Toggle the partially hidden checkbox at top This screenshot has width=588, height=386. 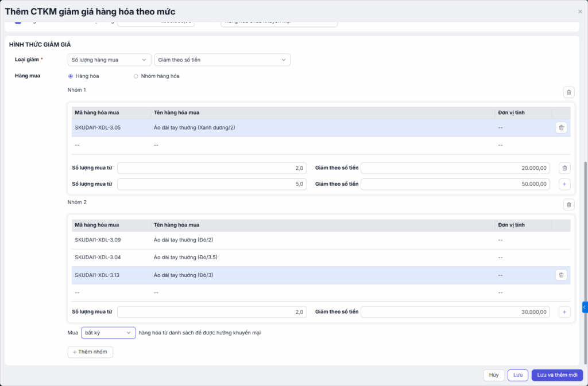tap(18, 22)
